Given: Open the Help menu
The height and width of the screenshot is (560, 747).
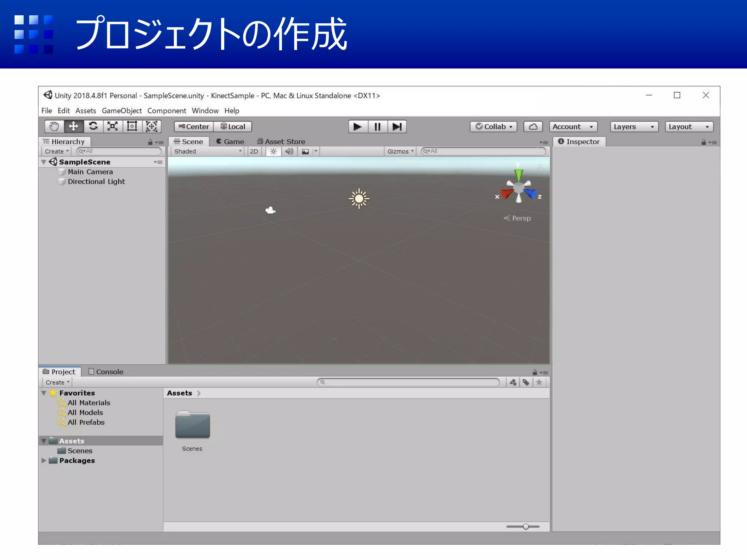Looking at the screenshot, I should point(232,110).
